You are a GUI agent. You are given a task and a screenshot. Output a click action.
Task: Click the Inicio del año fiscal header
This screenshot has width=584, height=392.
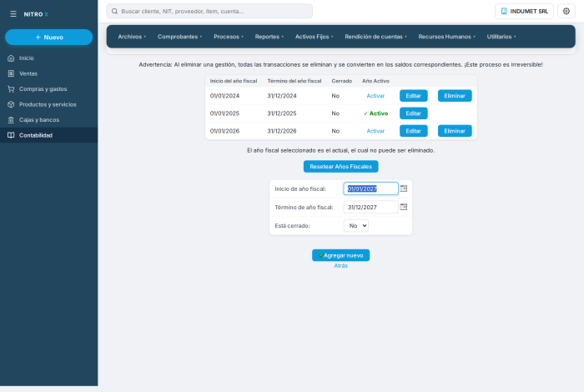click(234, 81)
